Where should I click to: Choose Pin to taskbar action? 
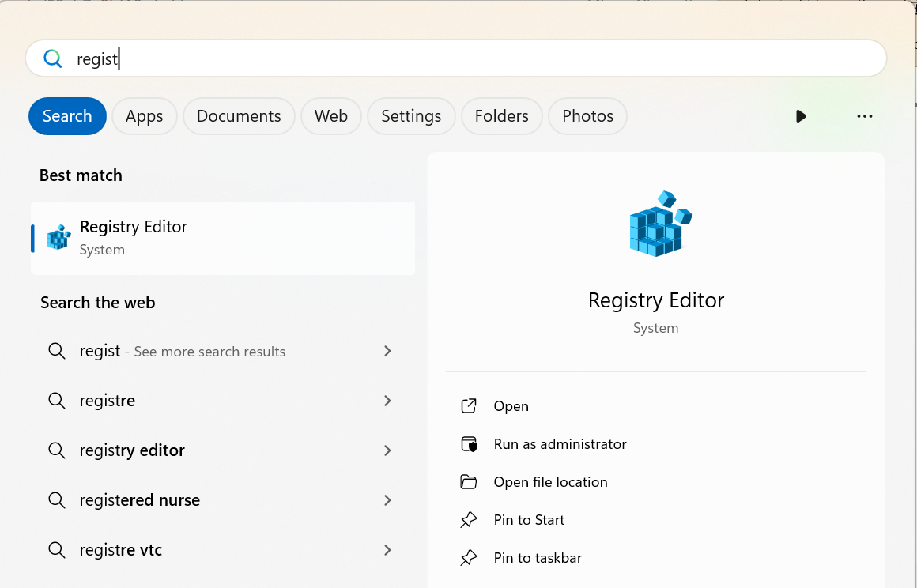(x=538, y=558)
